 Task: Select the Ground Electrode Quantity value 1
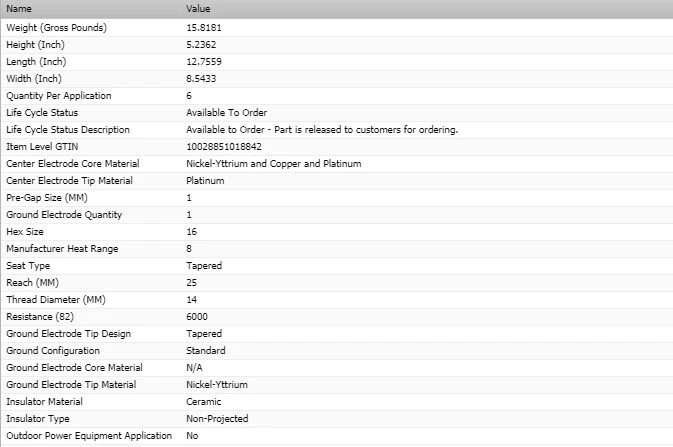pyautogui.click(x=189, y=215)
